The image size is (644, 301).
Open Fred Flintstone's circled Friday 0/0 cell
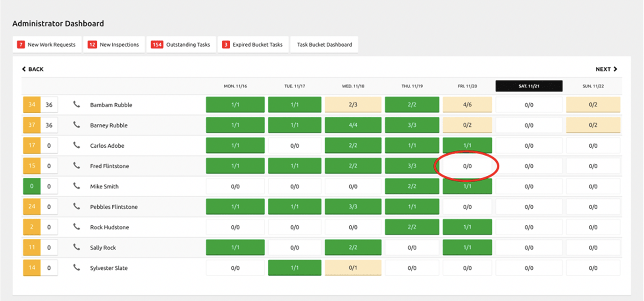(x=467, y=166)
